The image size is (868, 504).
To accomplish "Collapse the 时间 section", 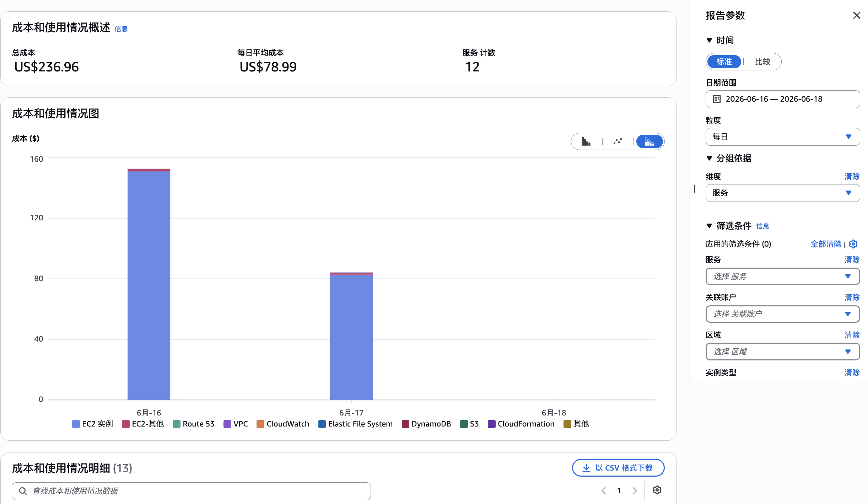I will [709, 40].
